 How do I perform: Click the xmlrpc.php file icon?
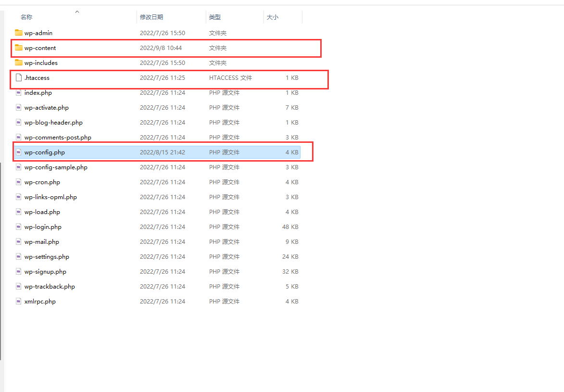(19, 302)
